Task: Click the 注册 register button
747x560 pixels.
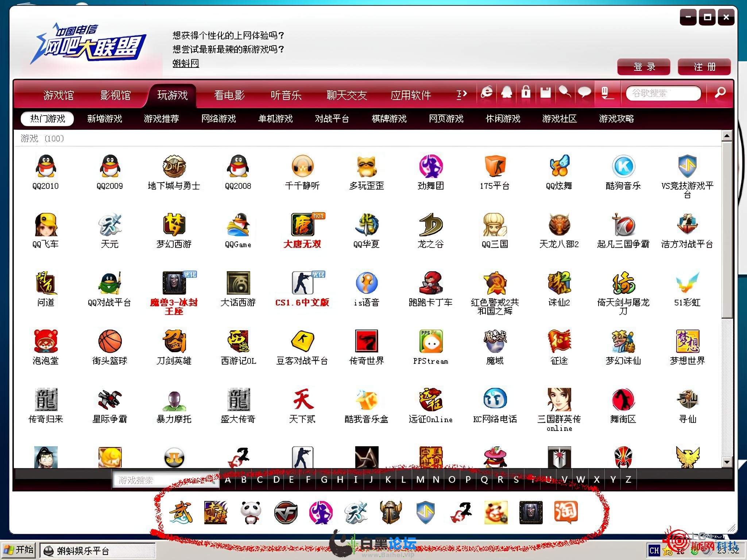Action: [704, 67]
